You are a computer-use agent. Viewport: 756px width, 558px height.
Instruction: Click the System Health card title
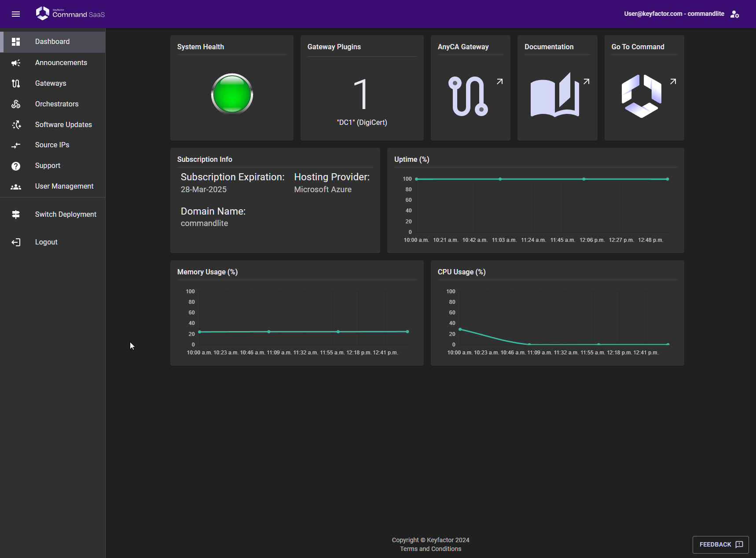(x=200, y=47)
